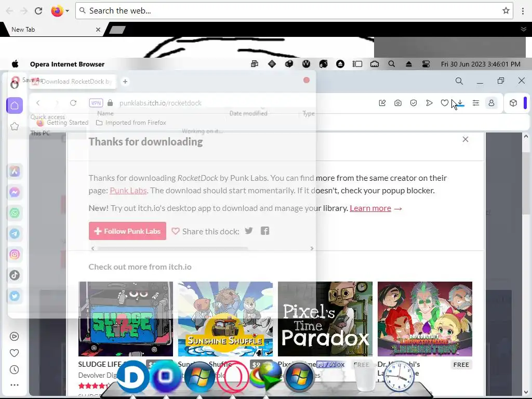Open the Learn more link

click(x=370, y=208)
